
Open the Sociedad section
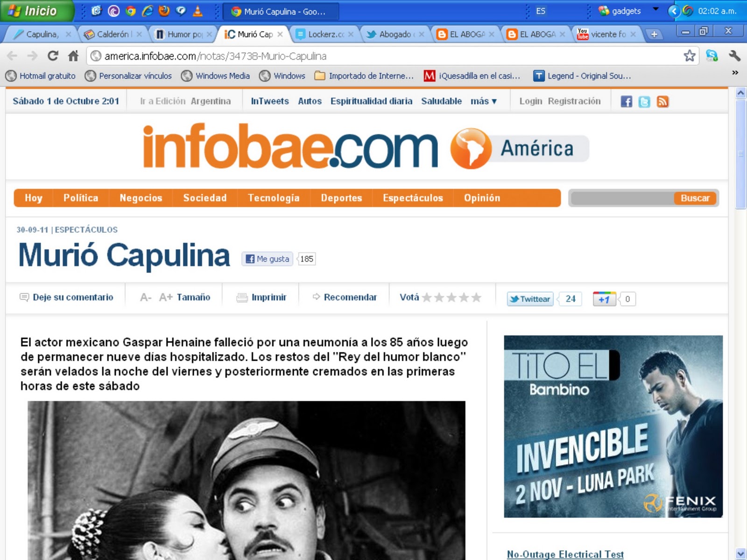tap(205, 198)
